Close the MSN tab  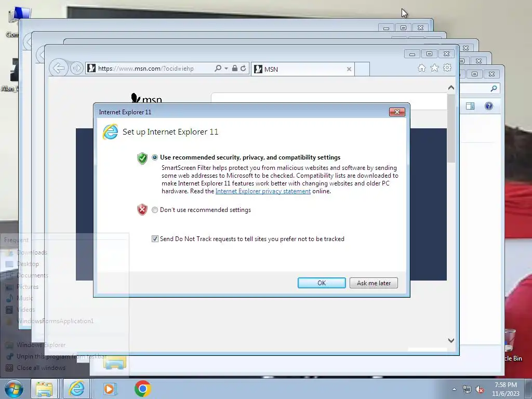(x=349, y=69)
